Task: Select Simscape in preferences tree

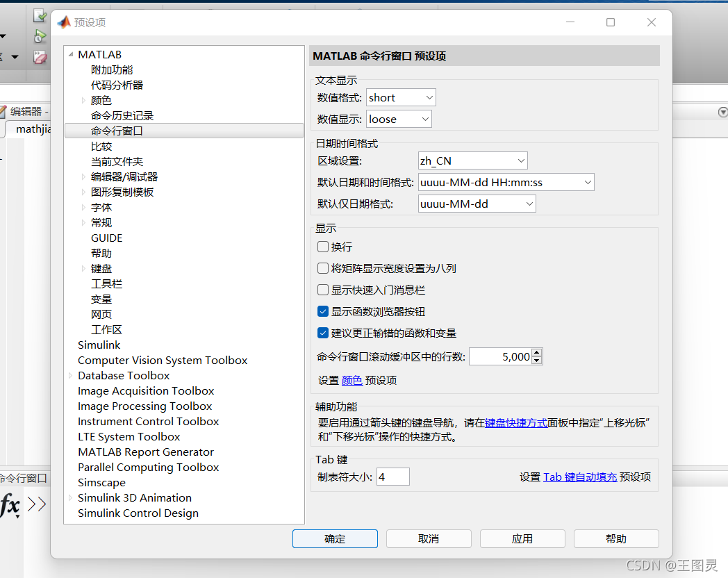Action: pos(101,482)
